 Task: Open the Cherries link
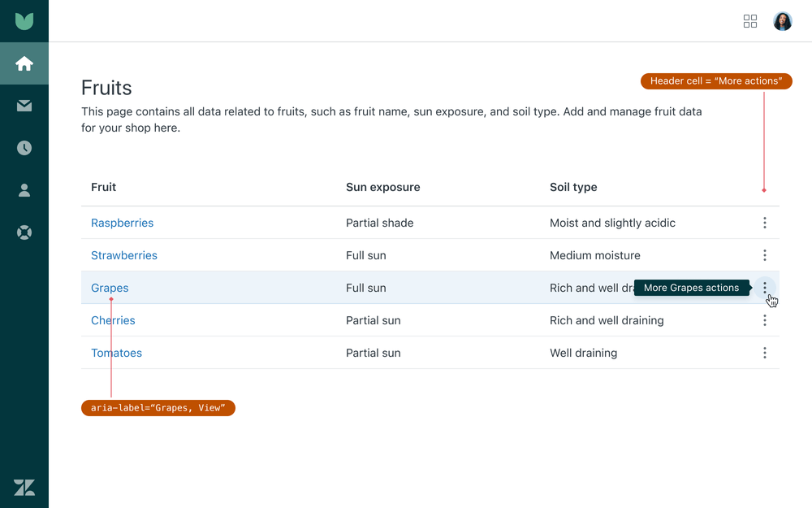tap(113, 320)
